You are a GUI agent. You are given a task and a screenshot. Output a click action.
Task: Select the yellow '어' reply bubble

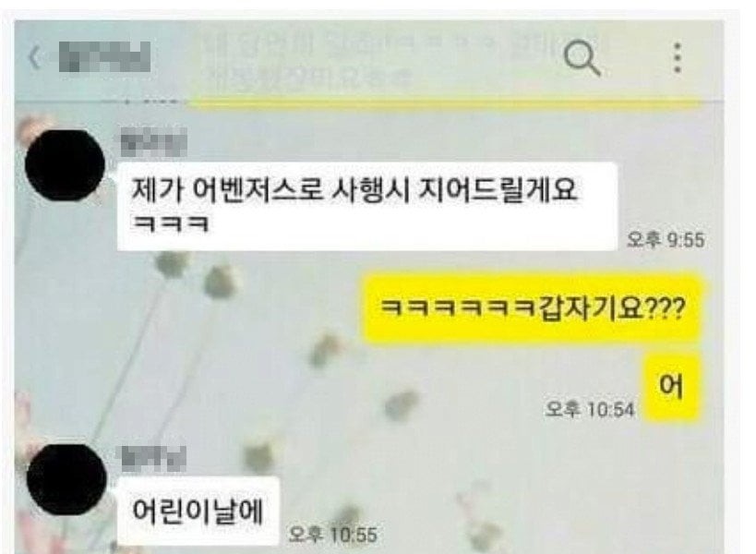[671, 386]
